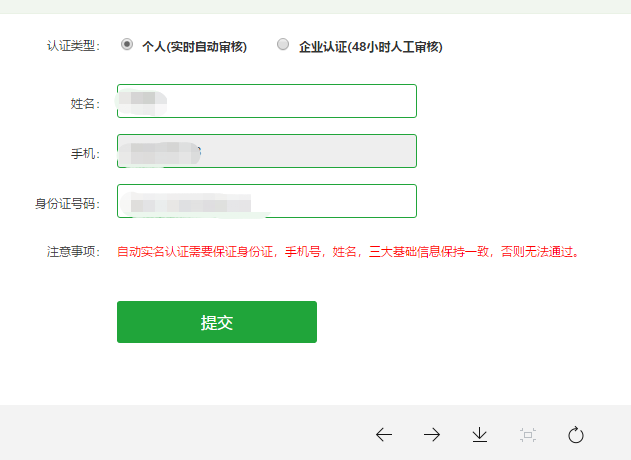
Task: Click the 企业认证(48小时人工审核) option label
Action: coord(371,47)
